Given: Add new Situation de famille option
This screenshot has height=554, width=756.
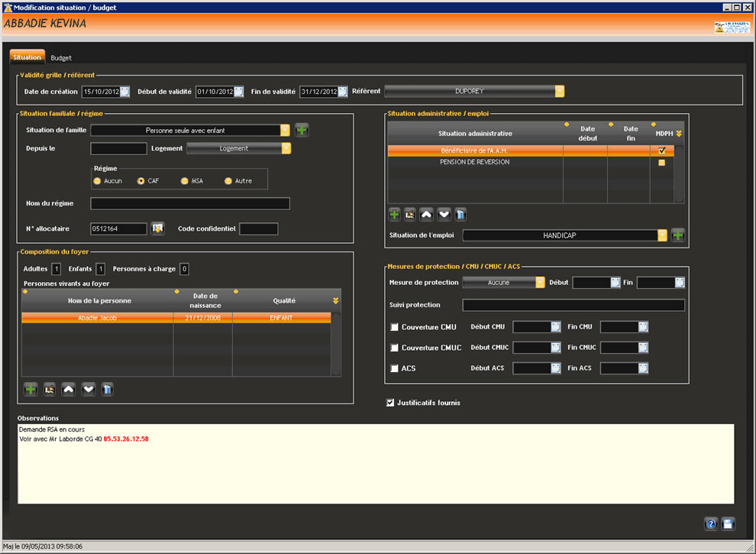Looking at the screenshot, I should coord(302,130).
